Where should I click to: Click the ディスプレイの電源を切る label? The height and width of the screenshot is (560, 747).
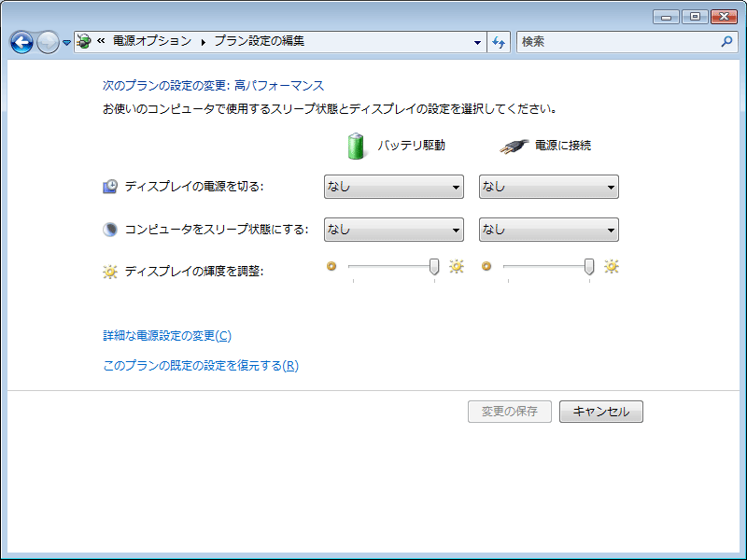click(194, 186)
